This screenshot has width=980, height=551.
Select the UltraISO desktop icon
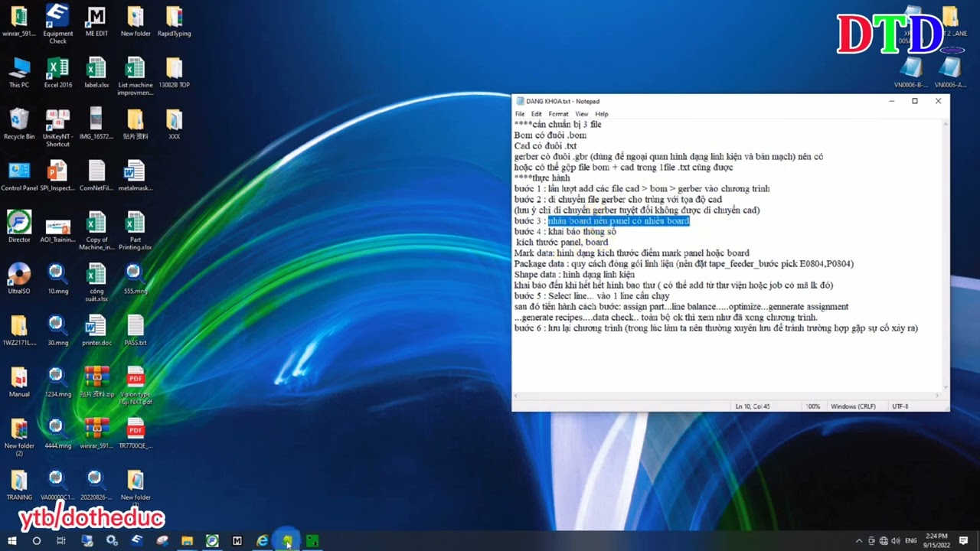tap(19, 279)
